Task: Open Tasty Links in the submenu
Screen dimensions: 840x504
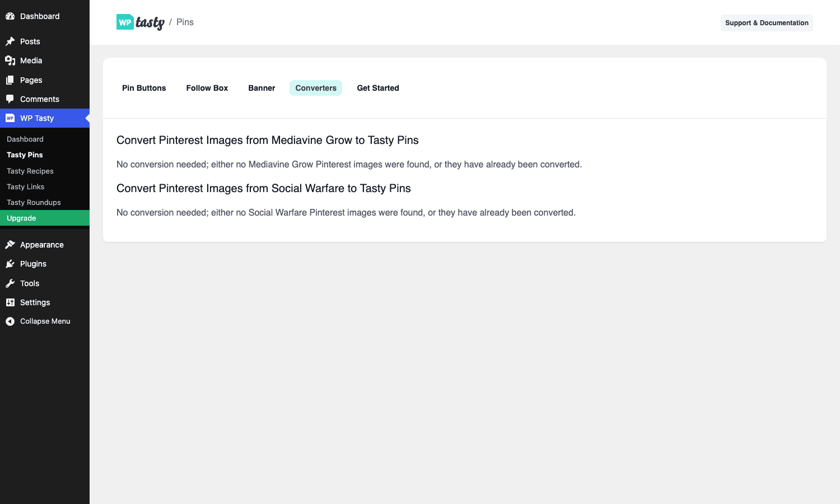Action: (x=26, y=186)
